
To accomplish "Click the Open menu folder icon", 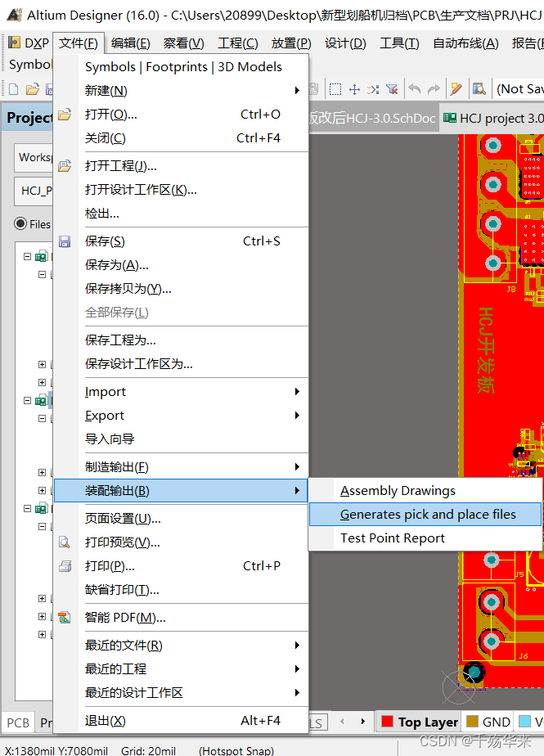I will [x=65, y=115].
